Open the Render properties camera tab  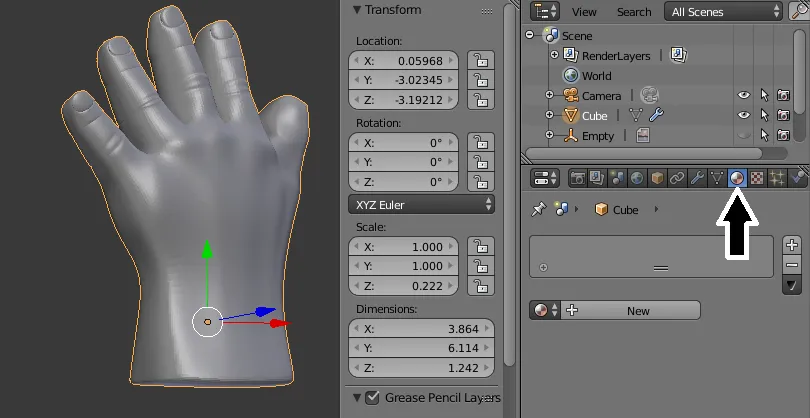tap(578, 178)
